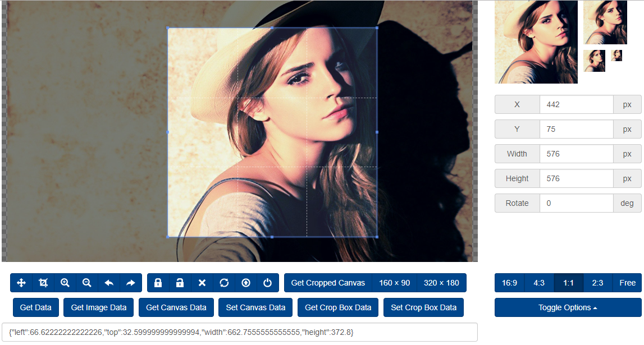Select the Free aspect ratio
644x345 pixels.
pyautogui.click(x=627, y=283)
